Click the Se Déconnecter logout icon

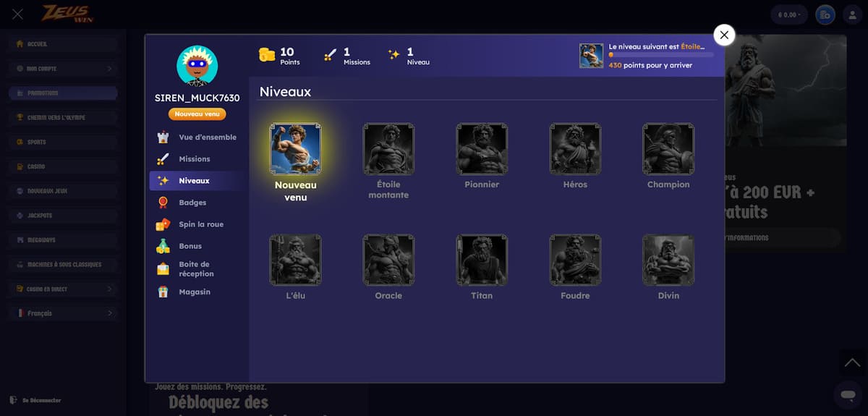[x=13, y=400]
